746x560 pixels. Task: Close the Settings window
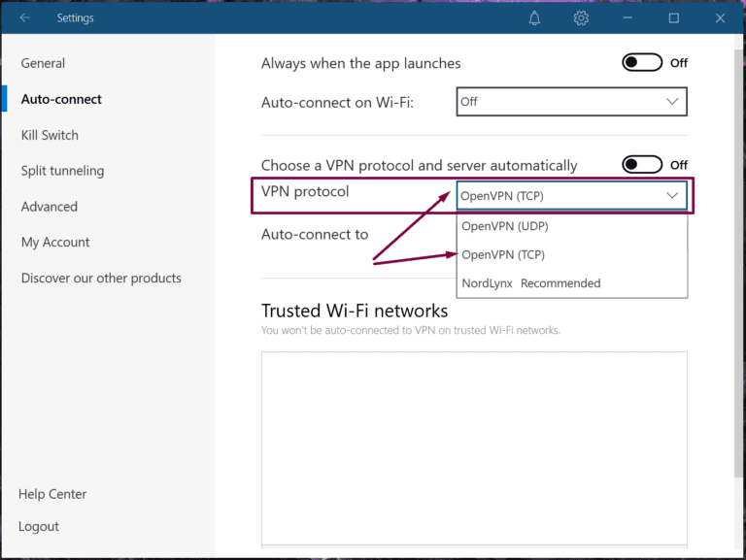pyautogui.click(x=720, y=18)
